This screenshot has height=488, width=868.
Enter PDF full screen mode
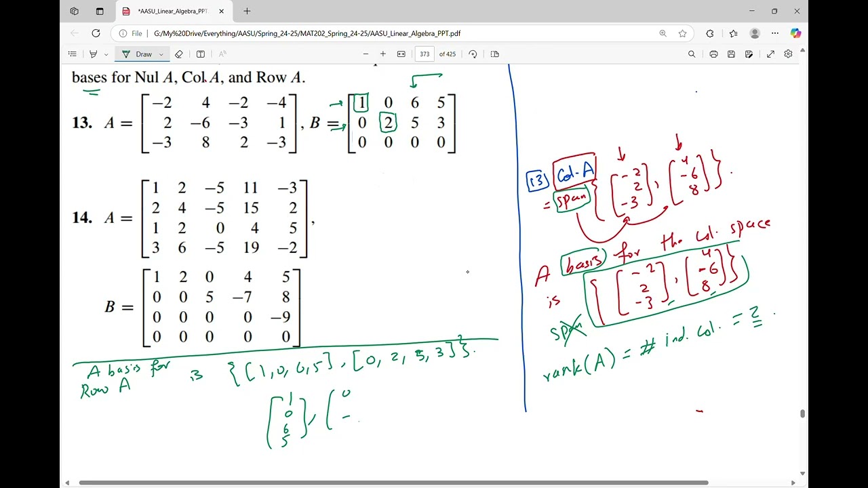pyautogui.click(x=770, y=54)
